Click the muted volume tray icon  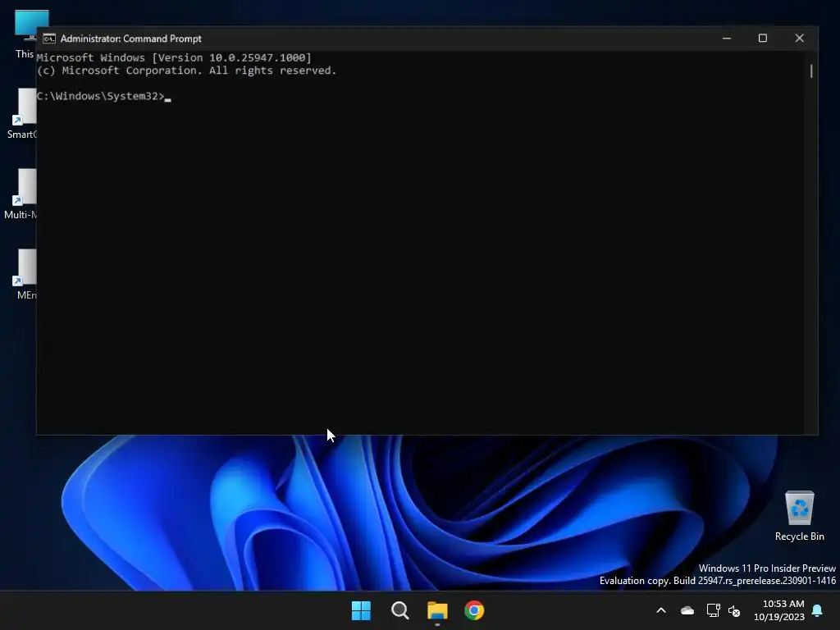pyautogui.click(x=734, y=610)
